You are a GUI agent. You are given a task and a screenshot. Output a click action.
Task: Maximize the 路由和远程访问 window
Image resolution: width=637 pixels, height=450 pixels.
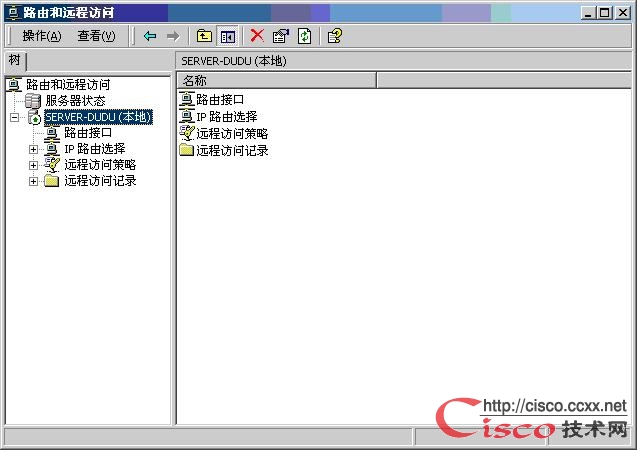point(604,13)
